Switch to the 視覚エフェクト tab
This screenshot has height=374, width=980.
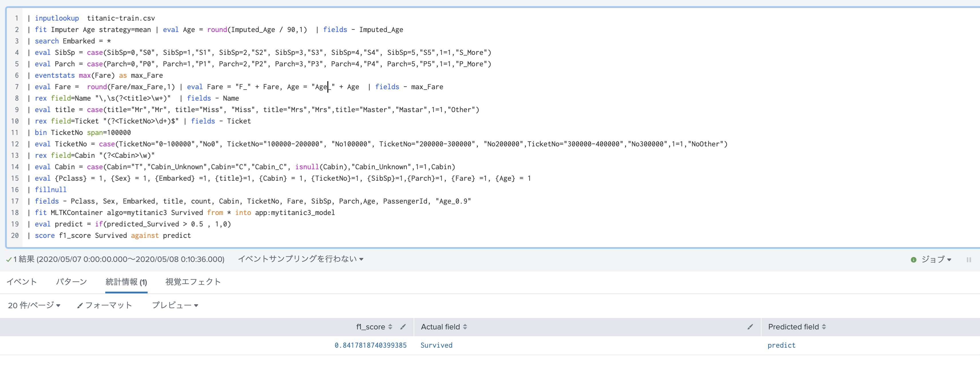(193, 282)
